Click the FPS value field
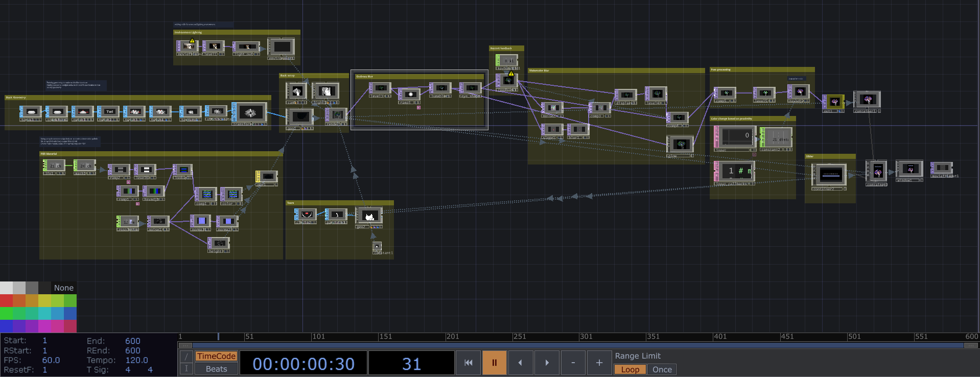Viewport: 980px width, 377px height. click(51, 360)
